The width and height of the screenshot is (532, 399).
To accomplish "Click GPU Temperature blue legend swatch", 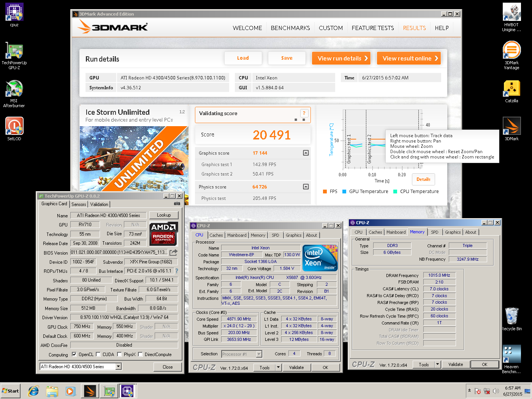I will pyautogui.click(x=344, y=192).
